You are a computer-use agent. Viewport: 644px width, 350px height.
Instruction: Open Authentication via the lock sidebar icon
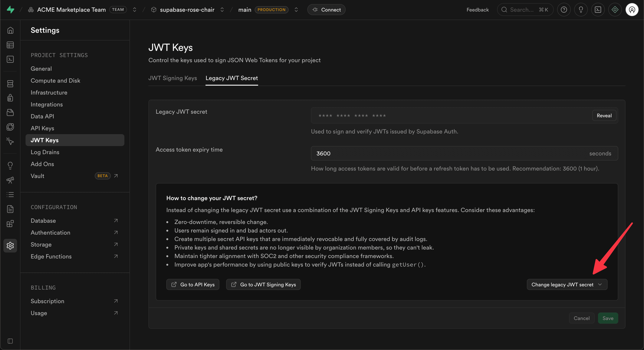[x=10, y=98]
